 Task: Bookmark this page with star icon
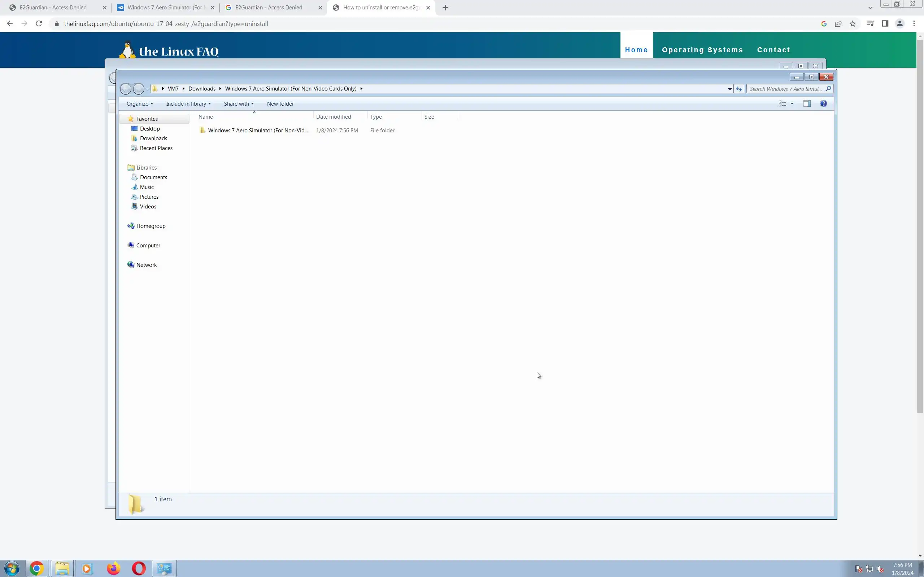pyautogui.click(x=853, y=24)
